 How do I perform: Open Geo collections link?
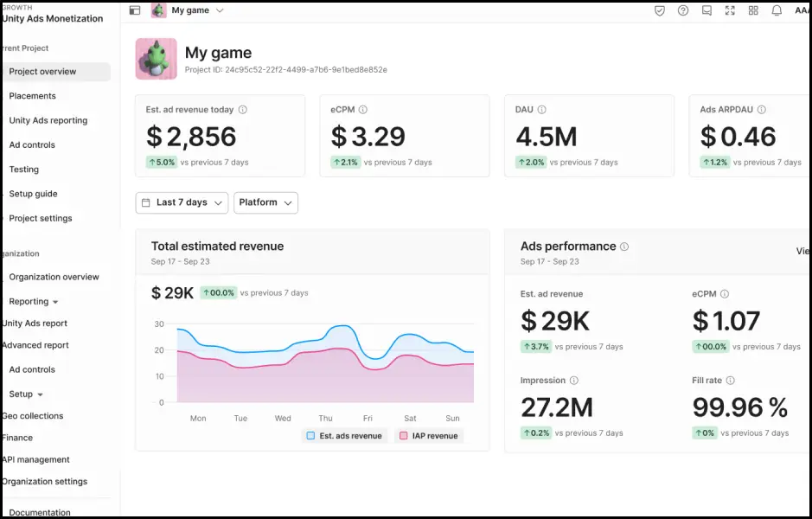tap(32, 416)
